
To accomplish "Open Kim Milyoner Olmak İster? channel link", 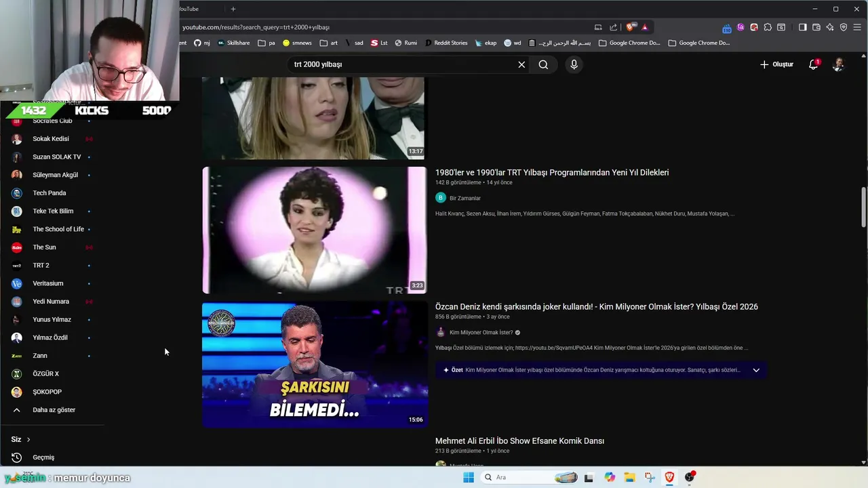I will point(481,333).
